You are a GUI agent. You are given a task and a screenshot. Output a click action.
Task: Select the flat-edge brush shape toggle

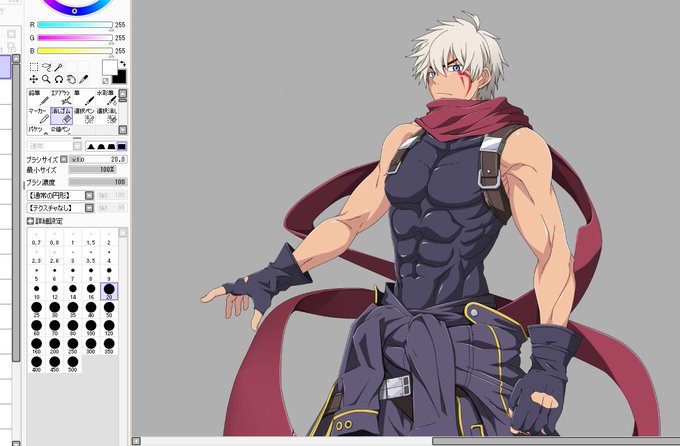pos(121,147)
